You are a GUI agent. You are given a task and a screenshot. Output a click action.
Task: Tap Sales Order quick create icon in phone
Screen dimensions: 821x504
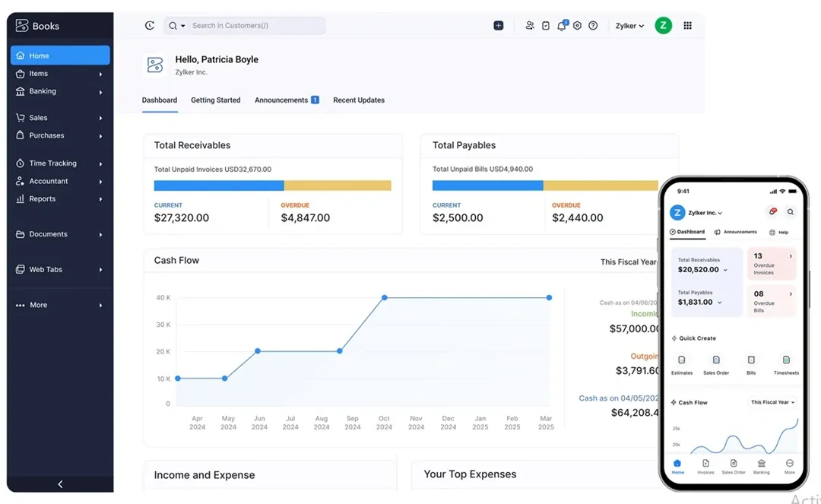coord(716,360)
